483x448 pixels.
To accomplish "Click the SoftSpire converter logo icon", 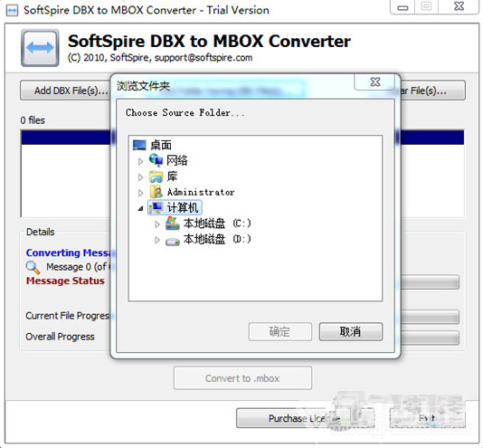I will (40, 48).
